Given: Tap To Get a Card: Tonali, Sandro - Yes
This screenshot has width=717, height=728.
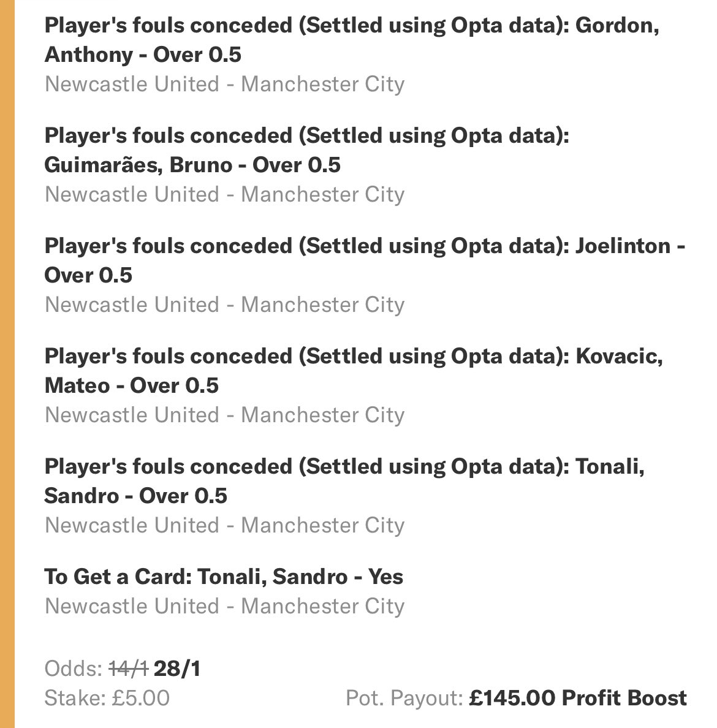Looking at the screenshot, I should click(x=224, y=577).
